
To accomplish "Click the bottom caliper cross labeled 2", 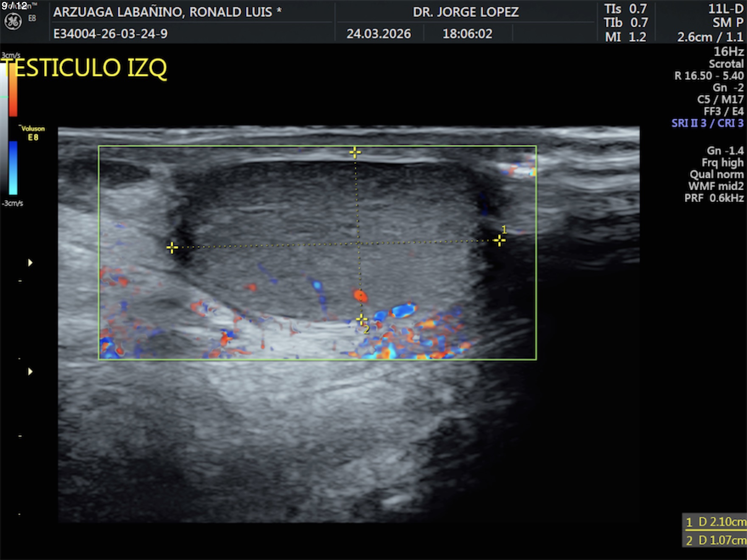I will tap(361, 319).
